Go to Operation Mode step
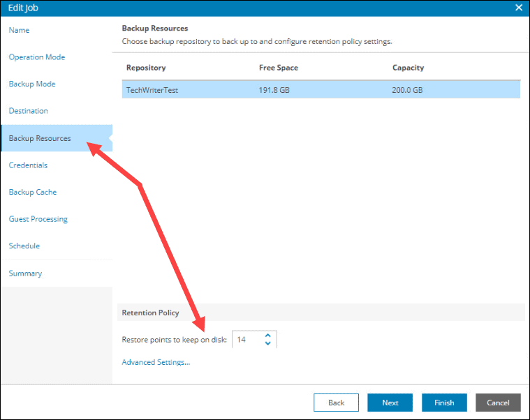The width and height of the screenshot is (530, 420). [x=37, y=57]
